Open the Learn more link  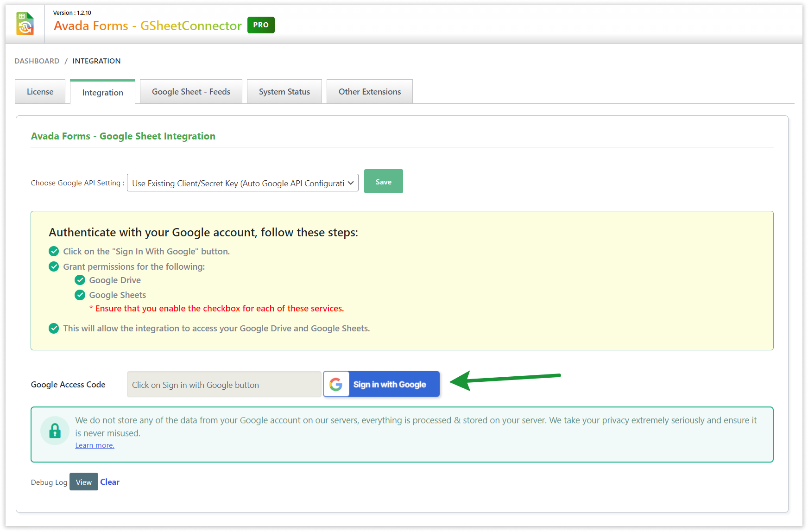point(94,445)
